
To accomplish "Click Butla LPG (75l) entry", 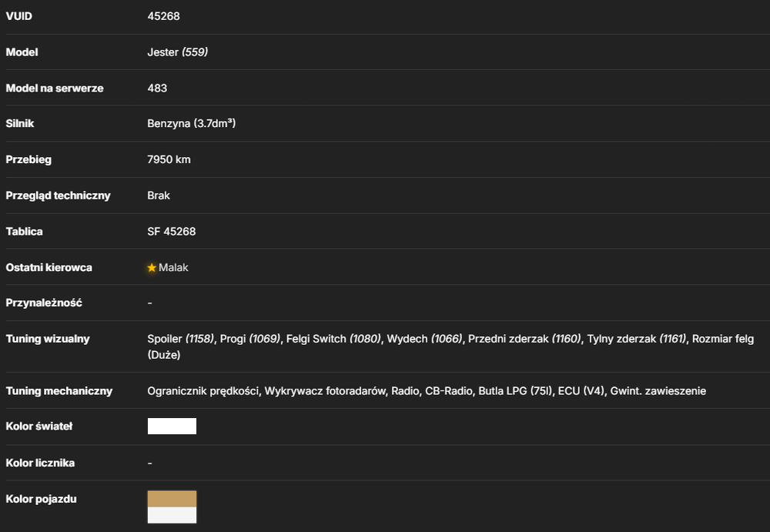I will [x=515, y=391].
